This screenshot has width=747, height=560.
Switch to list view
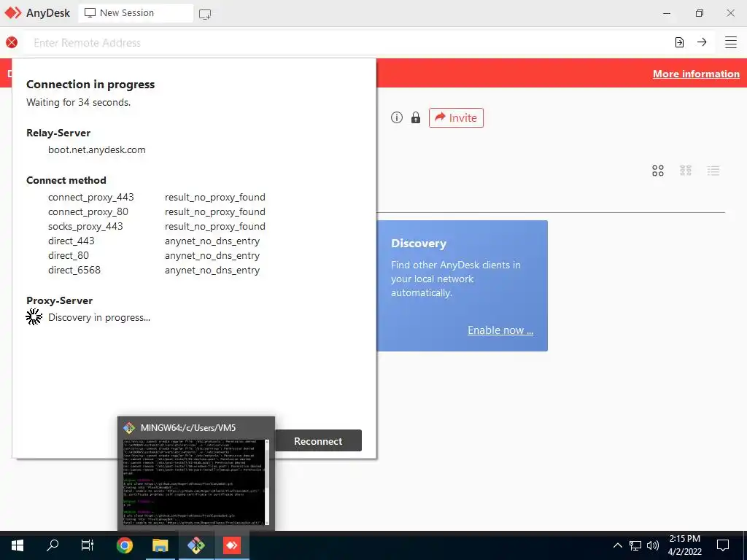point(713,171)
